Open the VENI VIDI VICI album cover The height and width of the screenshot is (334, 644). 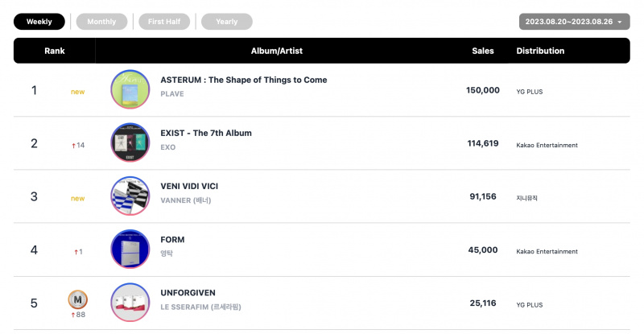coord(130,196)
